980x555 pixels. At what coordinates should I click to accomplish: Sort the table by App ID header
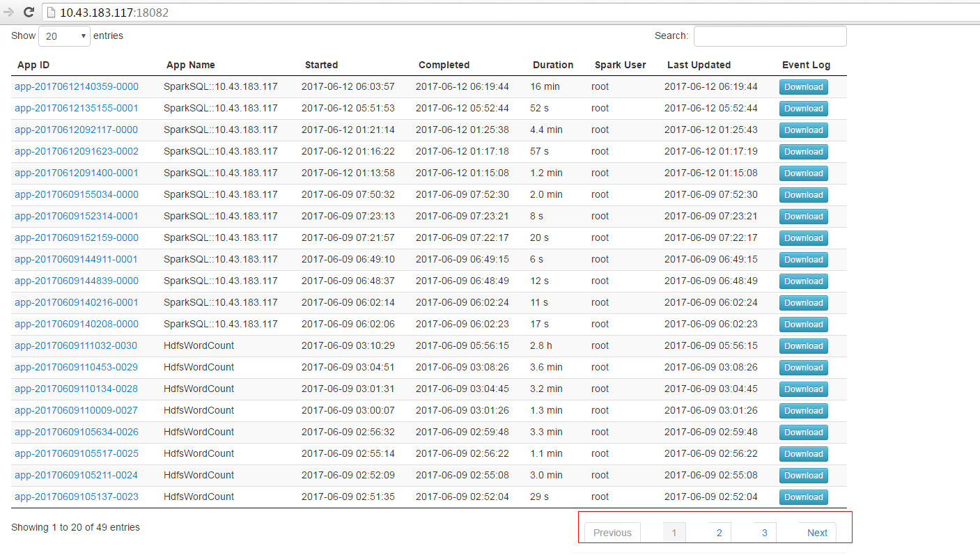tap(33, 65)
